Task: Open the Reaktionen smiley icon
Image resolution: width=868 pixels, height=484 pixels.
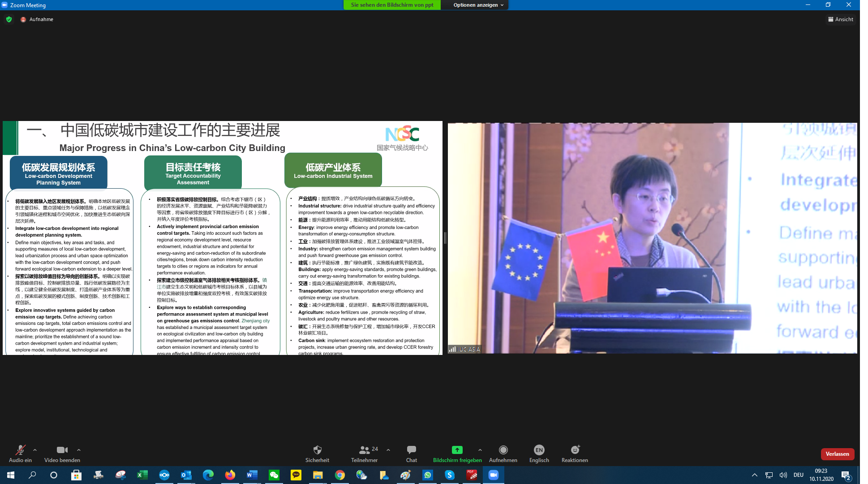Action: click(575, 450)
